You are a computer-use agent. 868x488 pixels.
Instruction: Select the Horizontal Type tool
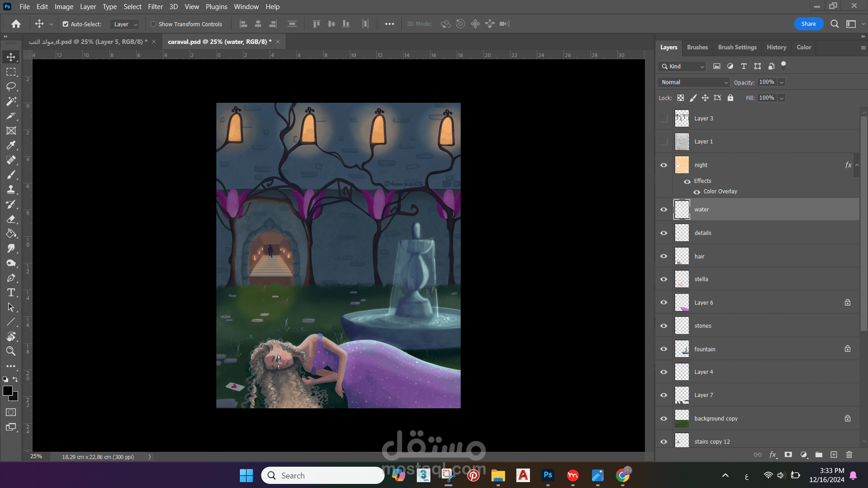[11, 292]
